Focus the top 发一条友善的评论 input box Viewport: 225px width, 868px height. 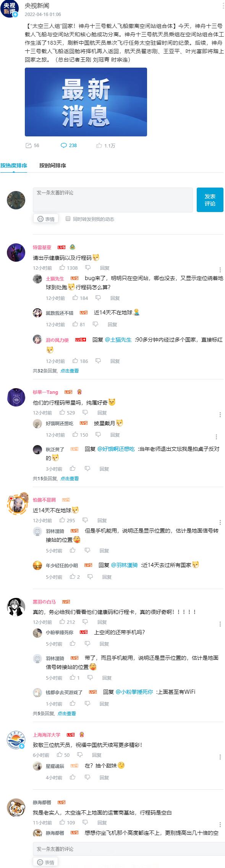click(113, 200)
